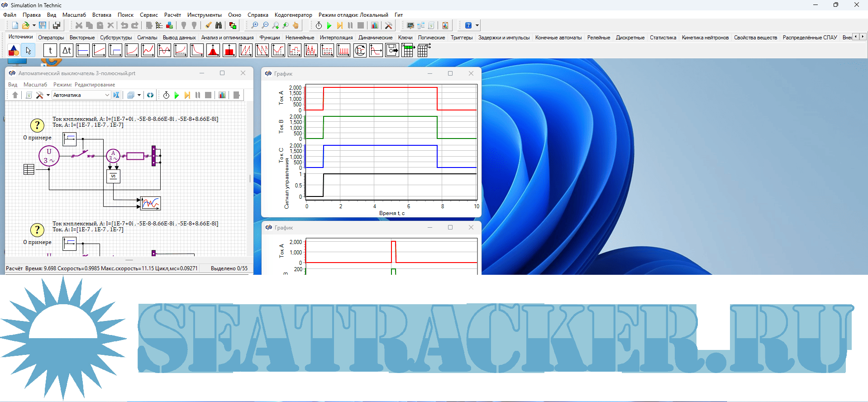
Task: Toggle the icon right of Автоматика dropdown
Action: [x=116, y=95]
